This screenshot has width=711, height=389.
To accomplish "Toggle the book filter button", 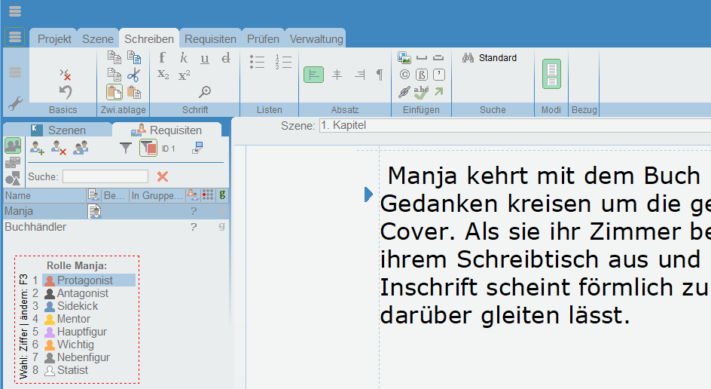I will pyautogui.click(x=148, y=148).
